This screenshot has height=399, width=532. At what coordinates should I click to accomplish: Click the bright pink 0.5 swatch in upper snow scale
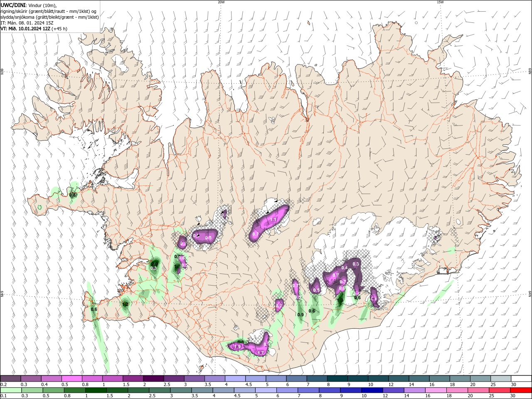coord(72,378)
